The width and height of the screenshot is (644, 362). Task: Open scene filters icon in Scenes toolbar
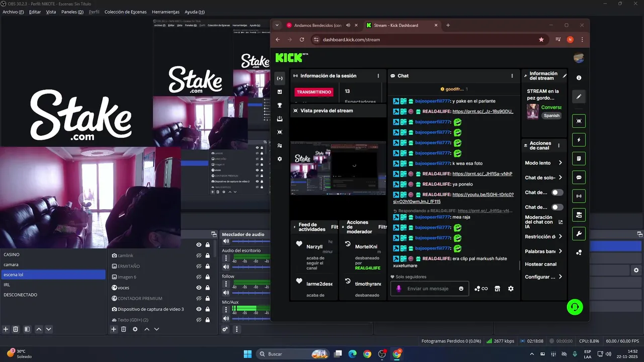(x=27, y=329)
